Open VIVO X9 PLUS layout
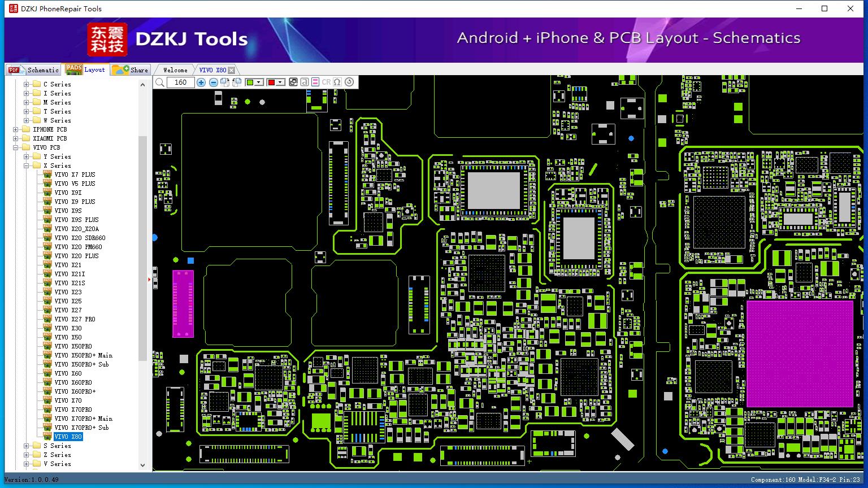 tap(75, 202)
